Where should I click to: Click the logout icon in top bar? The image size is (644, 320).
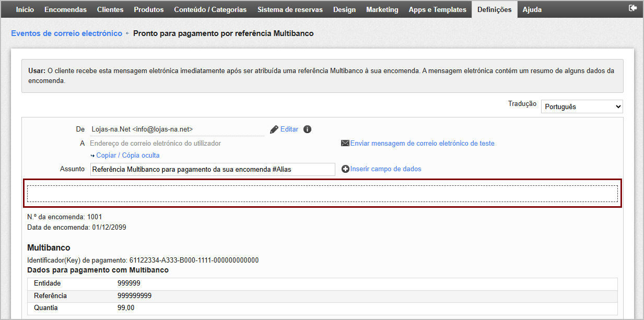tap(633, 8)
